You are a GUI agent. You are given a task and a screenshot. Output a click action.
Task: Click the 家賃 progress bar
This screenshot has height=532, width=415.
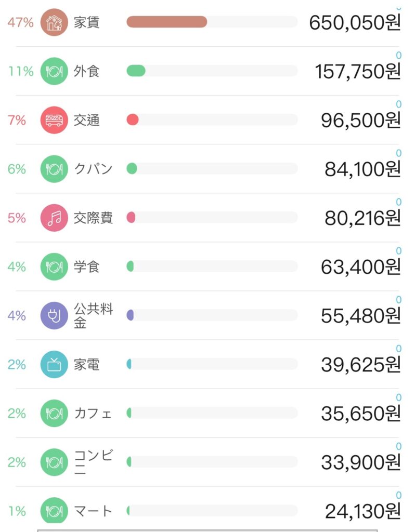pos(212,22)
